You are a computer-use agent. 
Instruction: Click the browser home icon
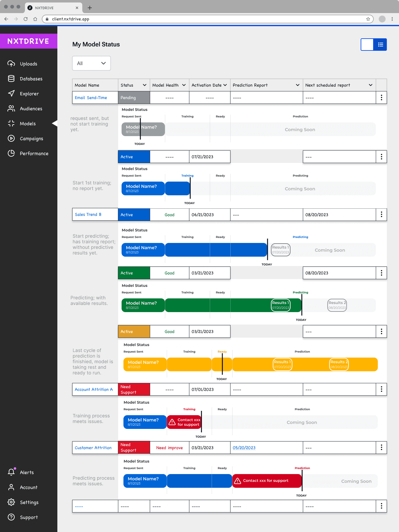click(x=35, y=19)
